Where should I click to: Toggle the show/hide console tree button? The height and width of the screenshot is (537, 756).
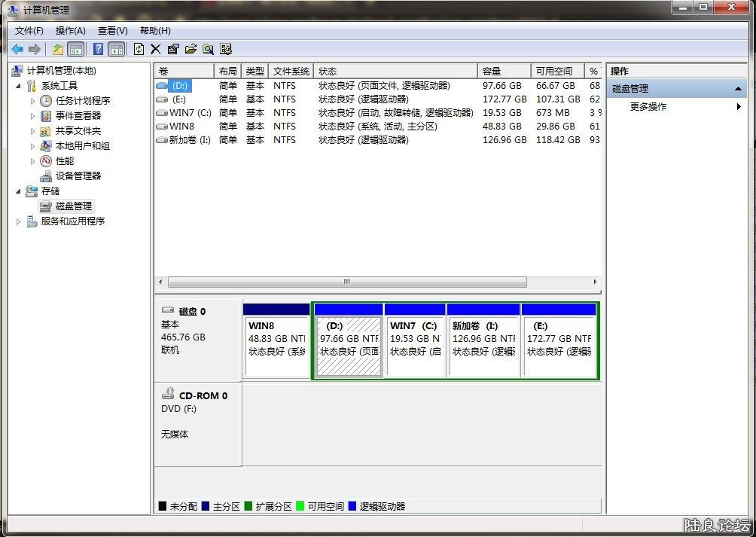(75, 49)
